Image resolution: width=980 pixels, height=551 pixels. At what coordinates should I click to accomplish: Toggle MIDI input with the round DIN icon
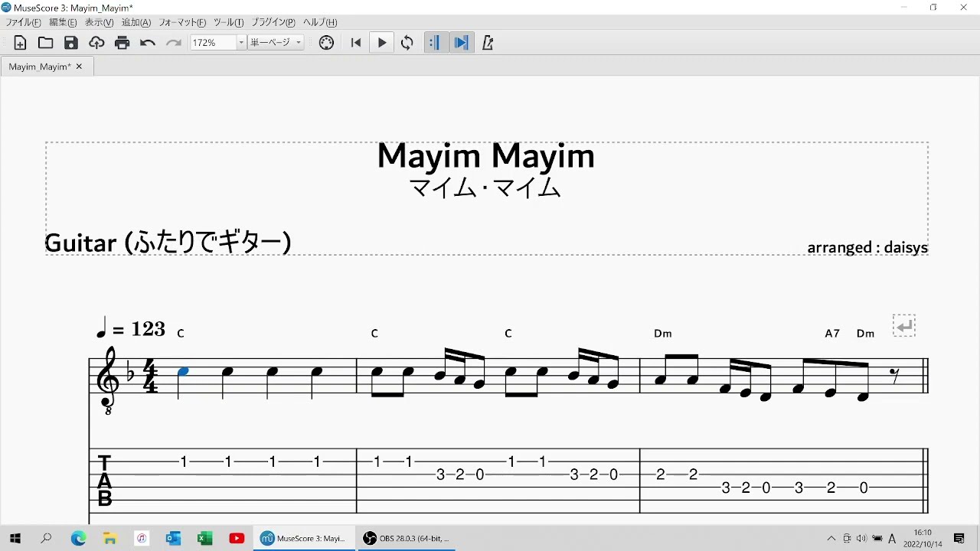pyautogui.click(x=326, y=43)
